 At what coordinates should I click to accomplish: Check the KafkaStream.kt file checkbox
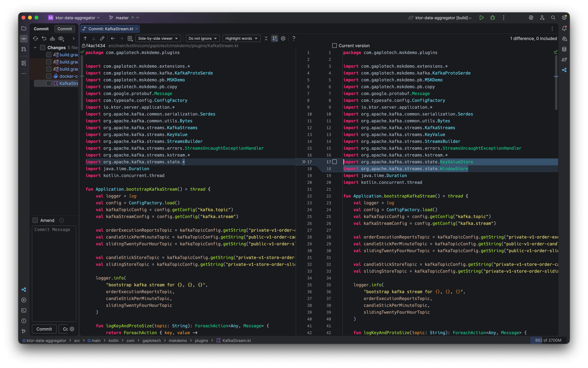click(x=49, y=83)
